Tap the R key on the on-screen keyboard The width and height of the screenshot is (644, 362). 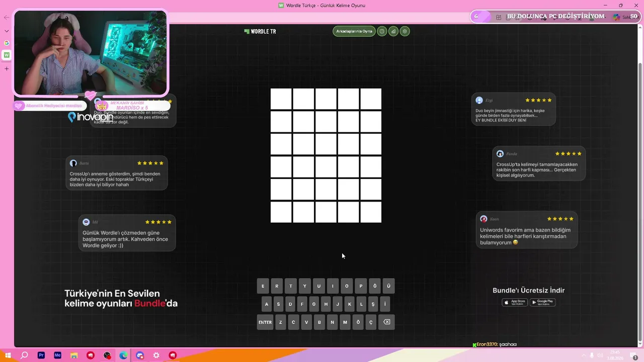coord(277,286)
